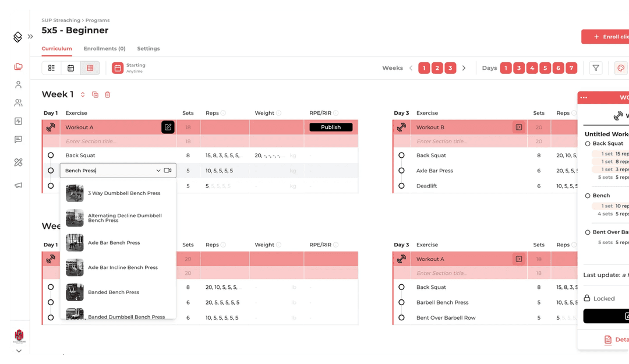This screenshot has width=629, height=364.
Task: Toggle the circle beside Deadlift in Day 3
Action: point(401,186)
